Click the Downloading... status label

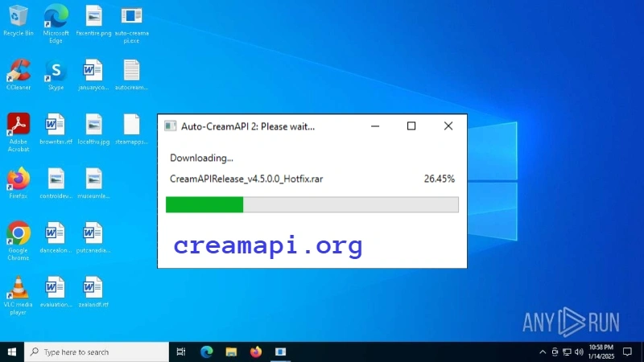tap(201, 158)
